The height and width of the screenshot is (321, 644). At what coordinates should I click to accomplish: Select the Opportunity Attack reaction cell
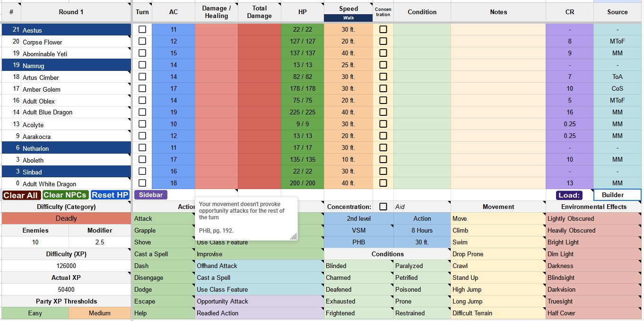coord(259,301)
